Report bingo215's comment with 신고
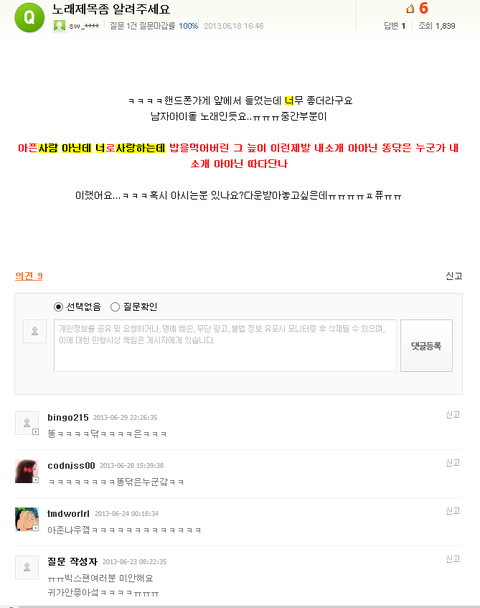Screen dimensions: 480x608 [453, 415]
